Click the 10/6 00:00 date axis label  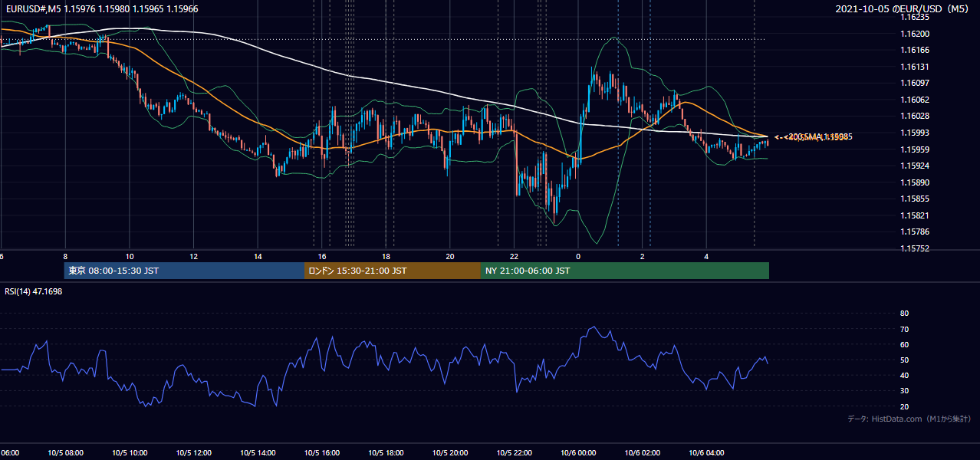(x=578, y=453)
